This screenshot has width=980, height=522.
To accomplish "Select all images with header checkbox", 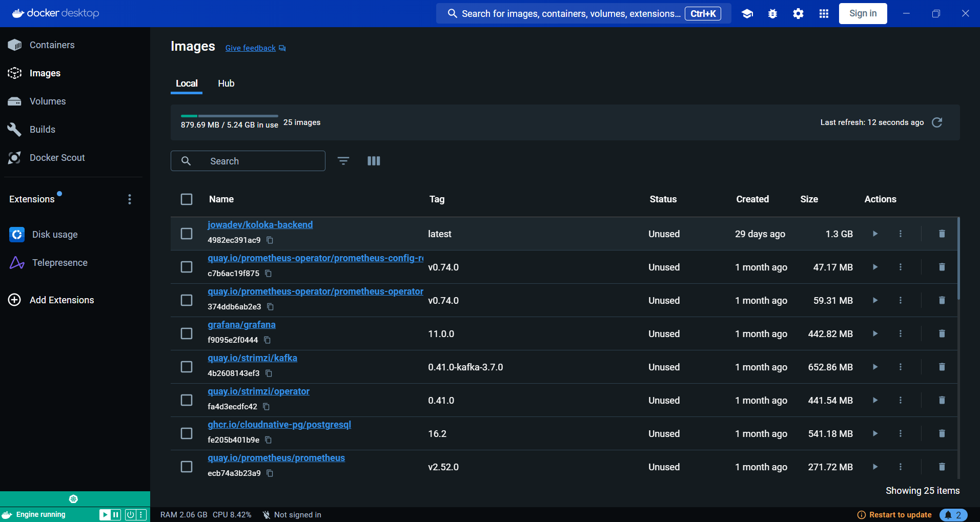I will pos(187,199).
